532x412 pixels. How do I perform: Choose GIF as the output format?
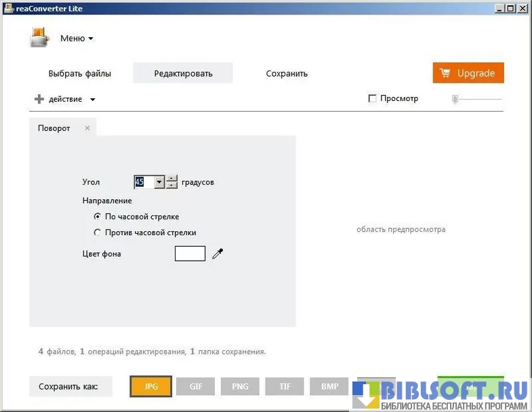coord(196,386)
